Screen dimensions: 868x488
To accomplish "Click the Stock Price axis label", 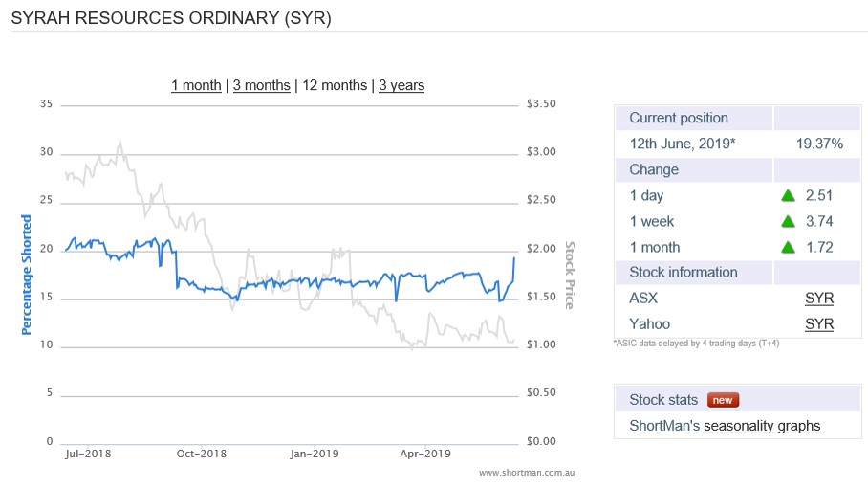I will pos(570,275).
